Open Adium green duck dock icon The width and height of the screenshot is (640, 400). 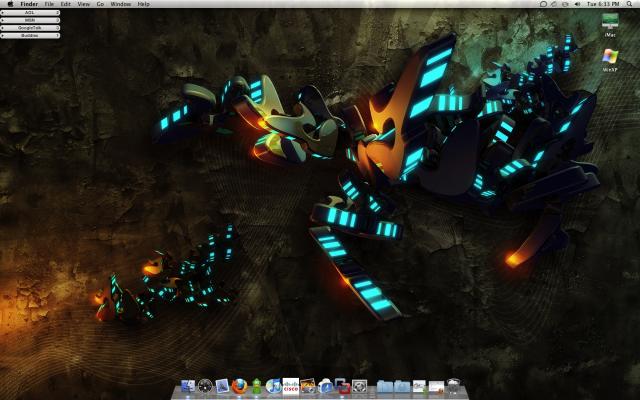pyautogui.click(x=256, y=386)
